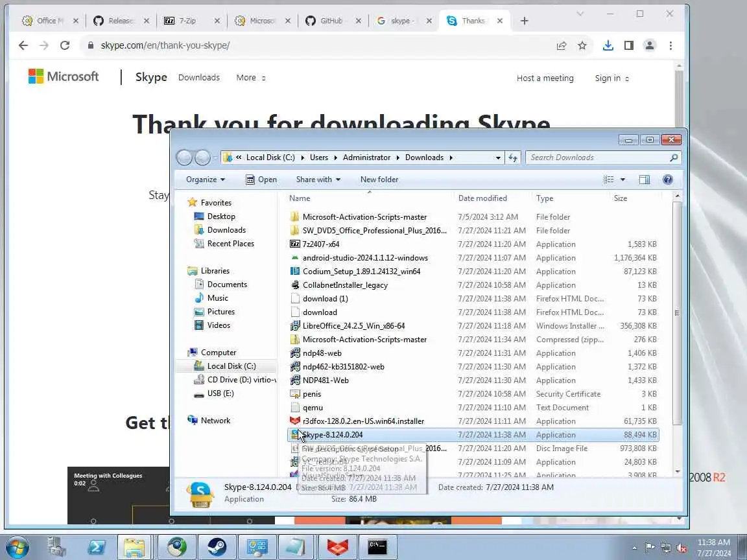The height and width of the screenshot is (560, 747).
Task: Click the Explorer refresh button beside address bar
Action: [x=513, y=157]
